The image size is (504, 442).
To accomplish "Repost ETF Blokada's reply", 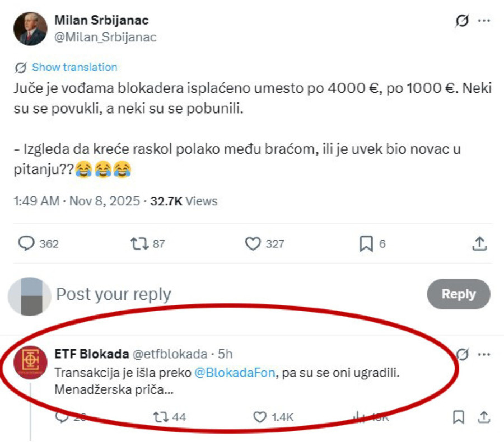I will tap(162, 416).
